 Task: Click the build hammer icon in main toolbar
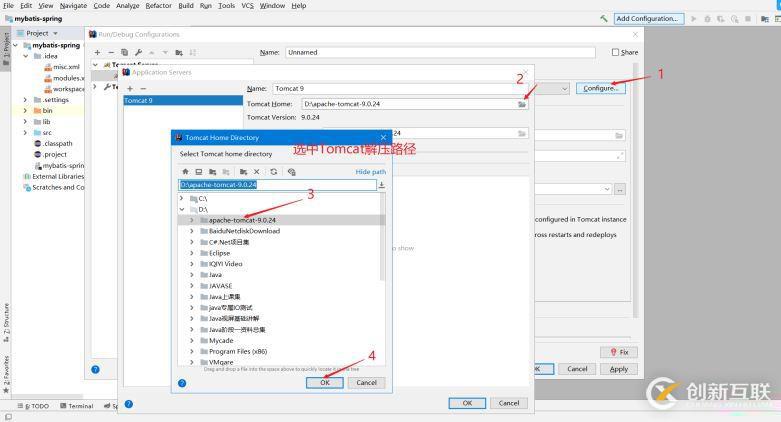coord(604,18)
